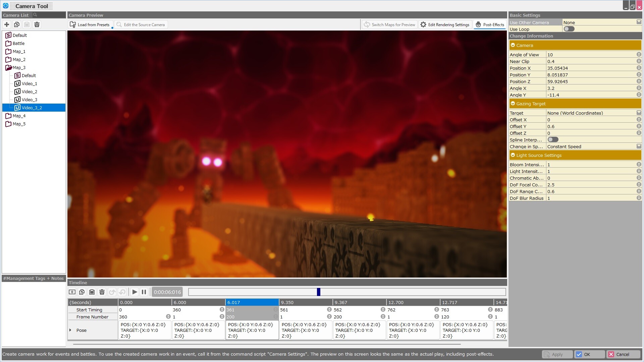Select the Camera Preview tab
644x362 pixels.
click(x=86, y=15)
